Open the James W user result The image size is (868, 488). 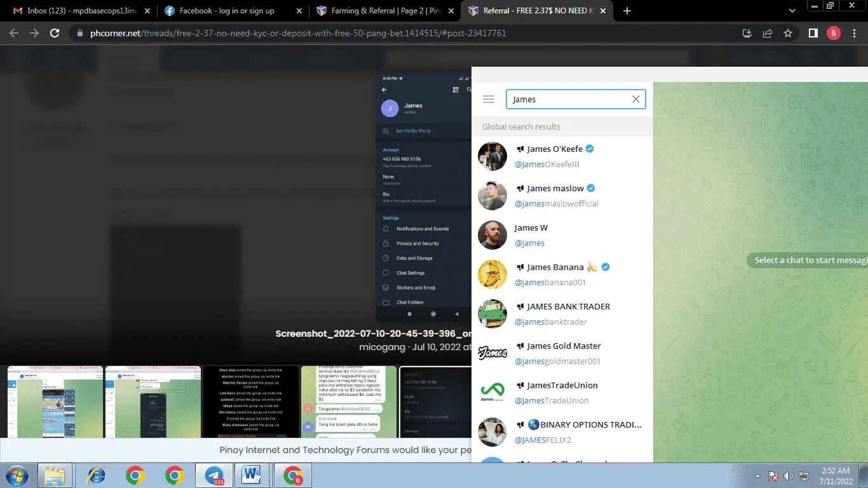coord(562,235)
